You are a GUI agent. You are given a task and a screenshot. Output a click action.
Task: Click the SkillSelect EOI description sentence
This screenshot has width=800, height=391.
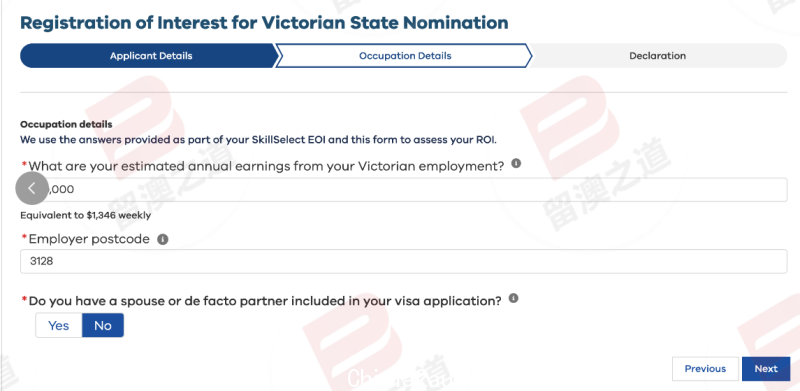pyautogui.click(x=258, y=139)
